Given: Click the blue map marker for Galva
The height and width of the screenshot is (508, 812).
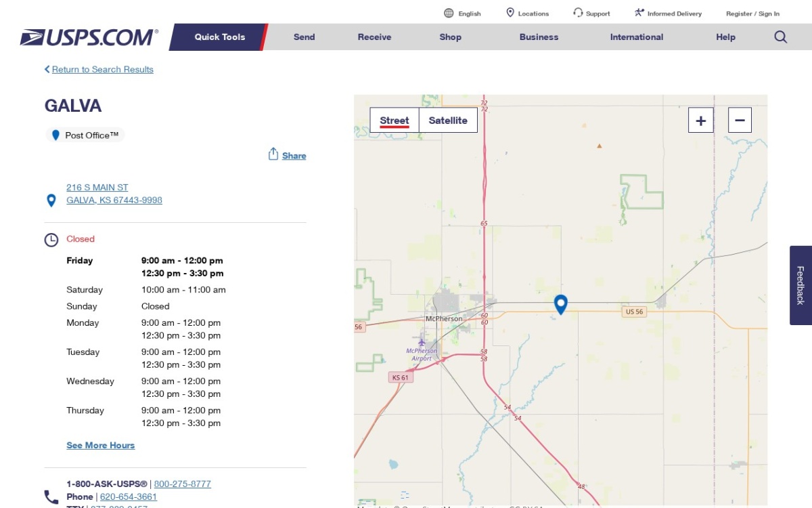Looking at the screenshot, I should pyautogui.click(x=560, y=305).
